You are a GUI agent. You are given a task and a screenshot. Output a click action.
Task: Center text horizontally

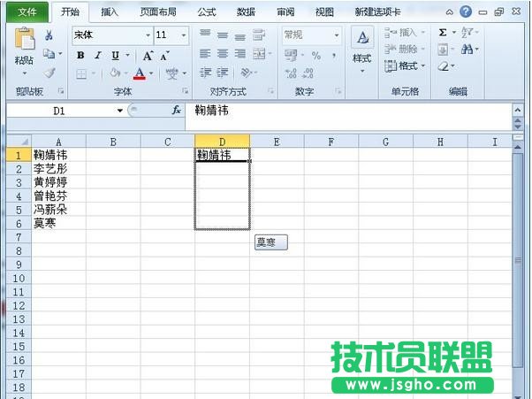tap(223, 54)
